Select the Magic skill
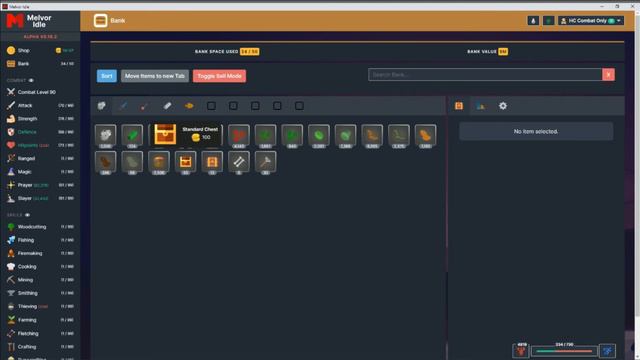Image resolution: width=640 pixels, height=360 pixels. pyautogui.click(x=40, y=172)
